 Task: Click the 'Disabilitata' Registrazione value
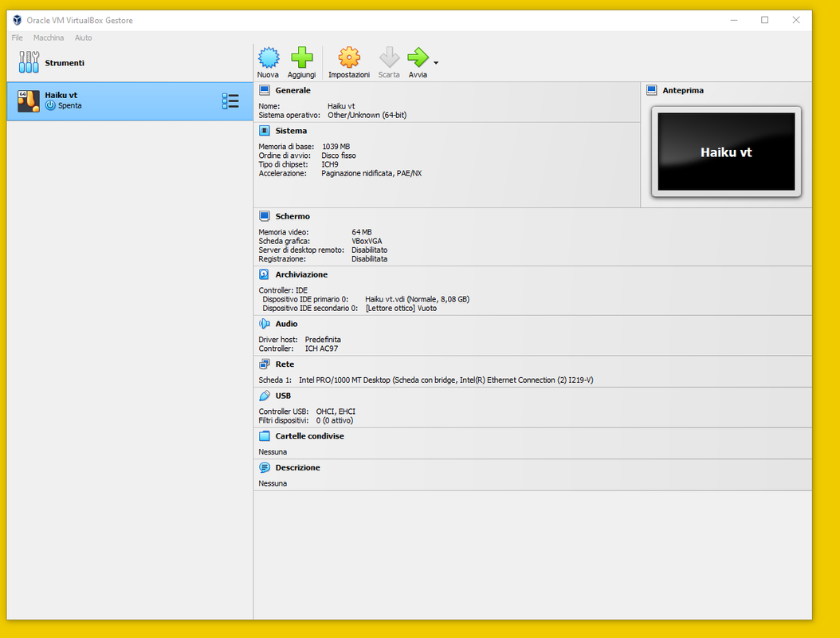pos(369,259)
